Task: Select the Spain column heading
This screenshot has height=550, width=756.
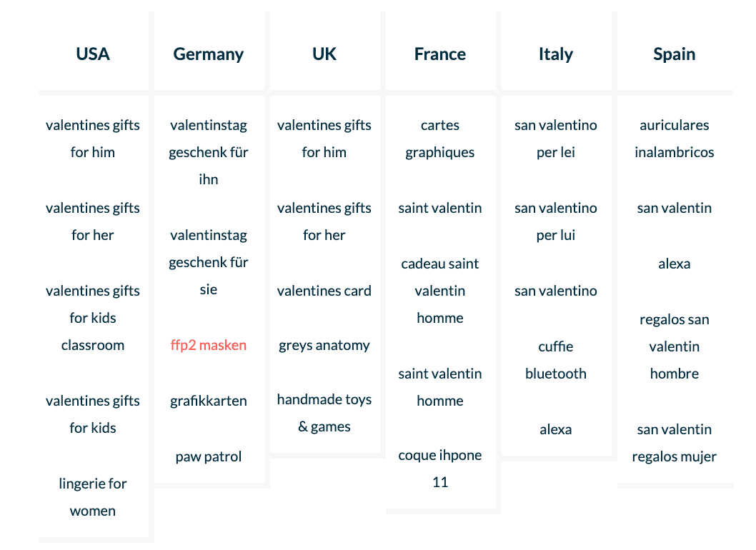Action: click(674, 54)
